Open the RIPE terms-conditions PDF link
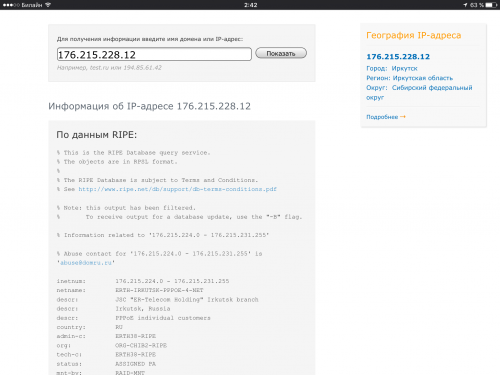500x375 pixels. 178,189
